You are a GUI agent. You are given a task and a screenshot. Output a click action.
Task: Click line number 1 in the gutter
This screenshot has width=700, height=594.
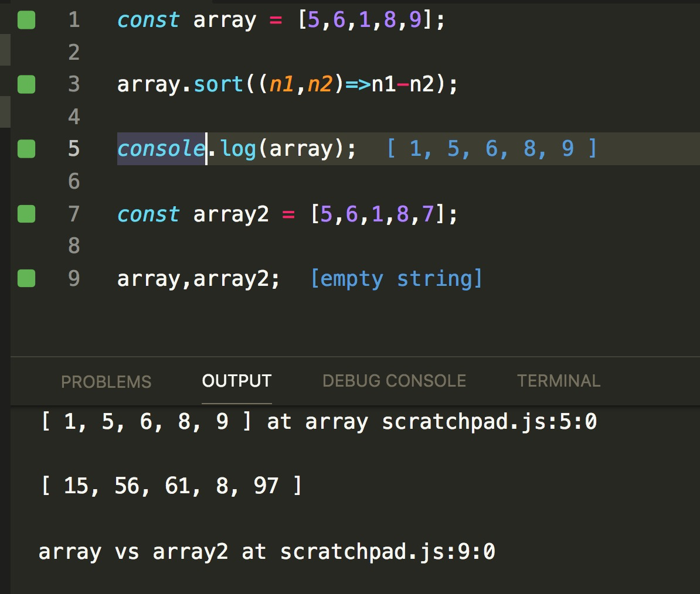pyautogui.click(x=74, y=19)
